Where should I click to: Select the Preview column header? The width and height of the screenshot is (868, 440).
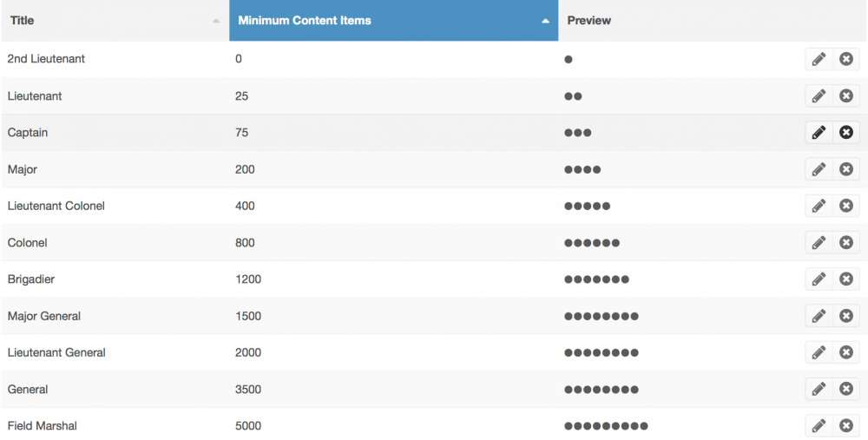coord(589,21)
